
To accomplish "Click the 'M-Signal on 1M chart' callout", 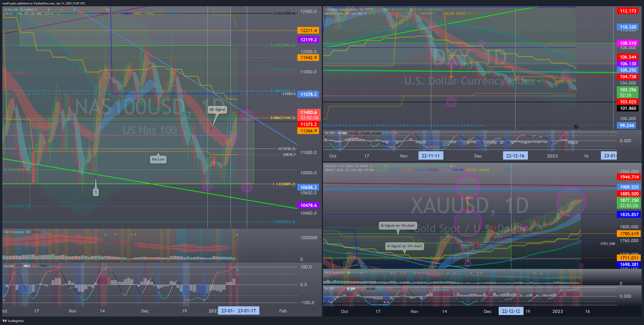I will coord(398,225).
